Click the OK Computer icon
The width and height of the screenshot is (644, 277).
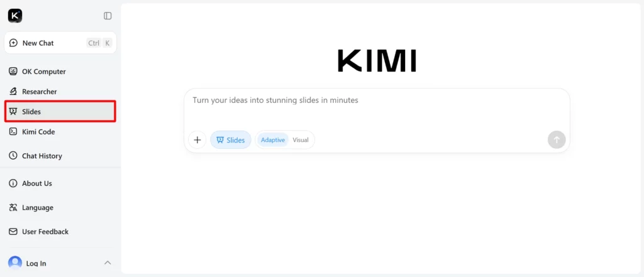click(13, 72)
